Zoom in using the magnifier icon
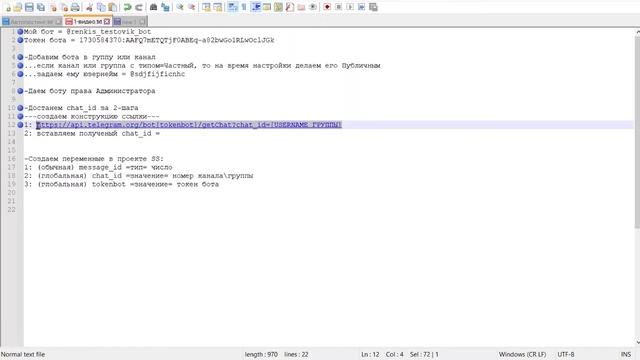Screen dimensions: 640x360 tap(180, 7)
